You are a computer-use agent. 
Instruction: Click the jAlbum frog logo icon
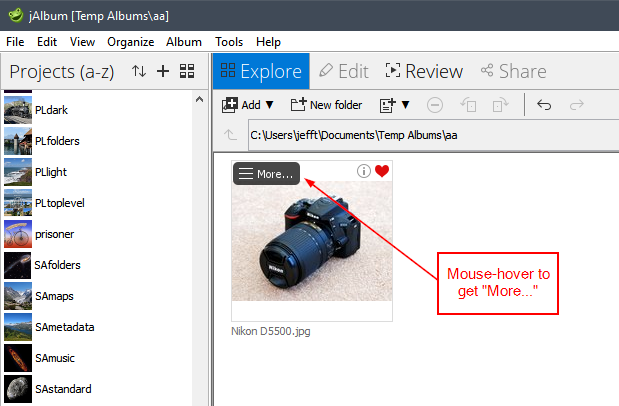click(x=15, y=15)
